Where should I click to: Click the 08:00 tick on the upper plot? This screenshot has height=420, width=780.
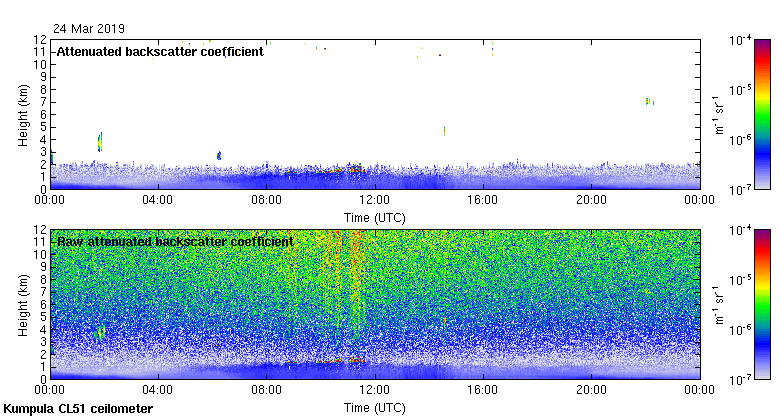(267, 200)
